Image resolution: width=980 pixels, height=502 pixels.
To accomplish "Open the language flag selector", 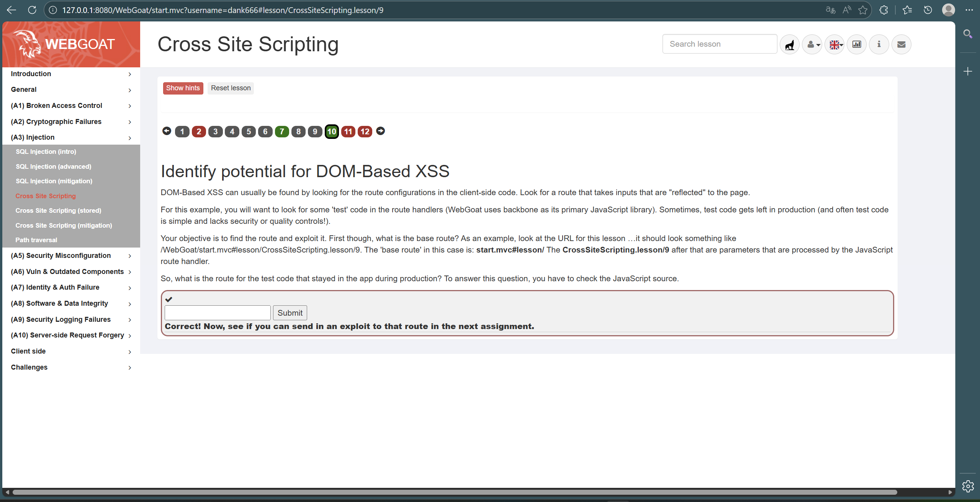I will point(835,45).
